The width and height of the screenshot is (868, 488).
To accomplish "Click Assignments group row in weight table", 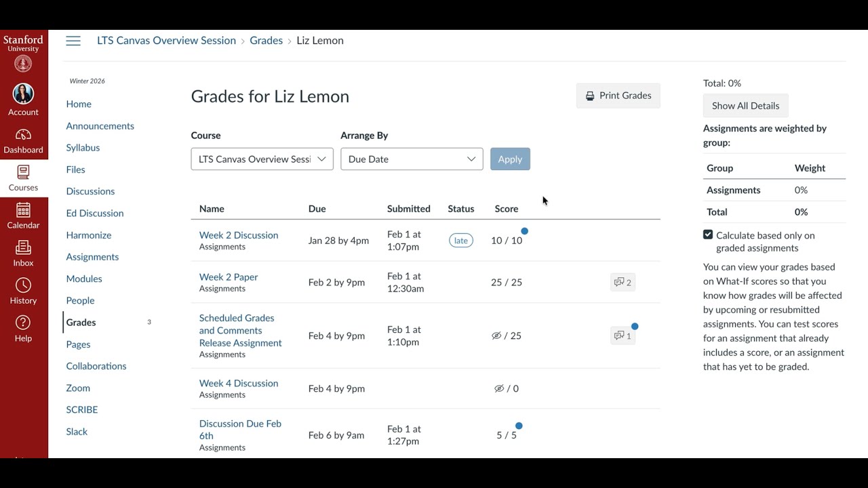I will 774,190.
